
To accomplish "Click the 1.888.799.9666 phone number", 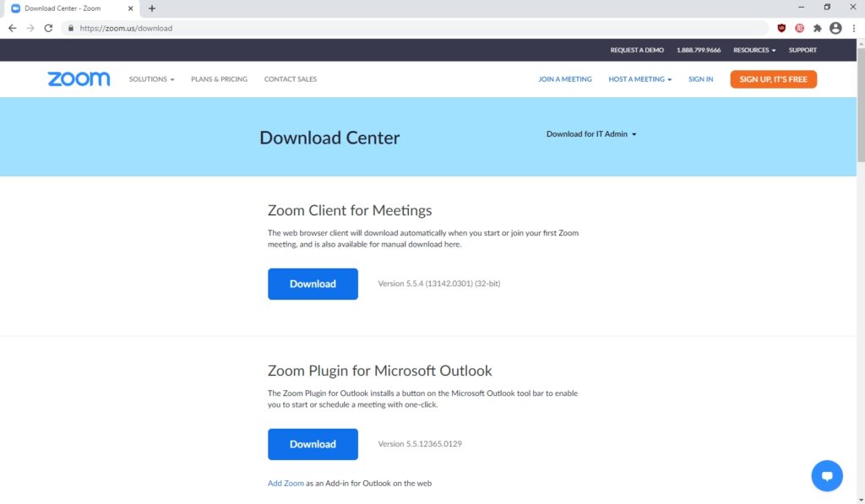I will click(699, 50).
